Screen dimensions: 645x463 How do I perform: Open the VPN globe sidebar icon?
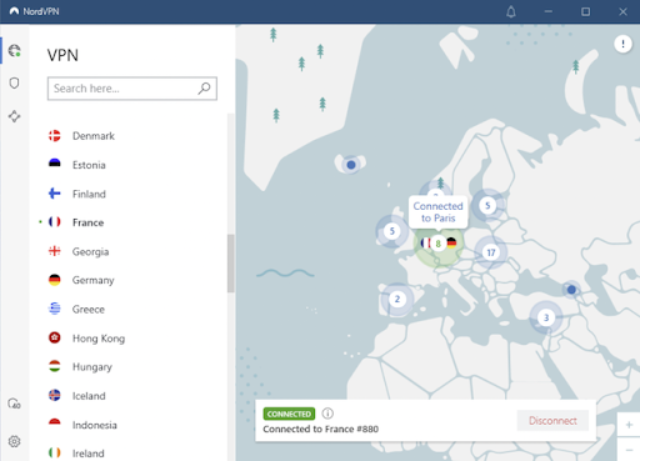14,51
